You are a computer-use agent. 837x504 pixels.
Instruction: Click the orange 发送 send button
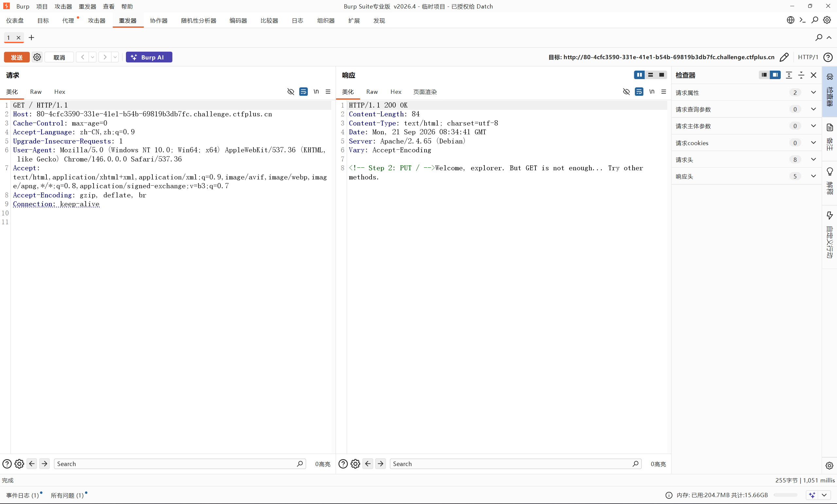click(x=17, y=57)
